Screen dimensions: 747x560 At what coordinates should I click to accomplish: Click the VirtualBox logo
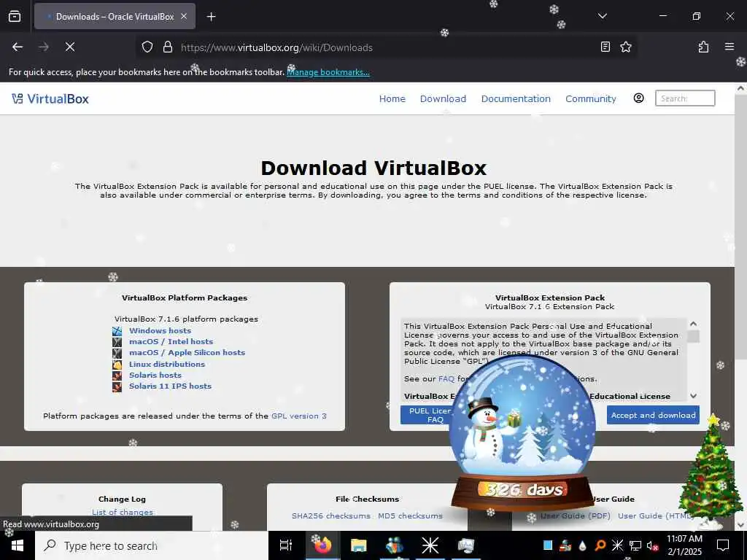[50, 98]
